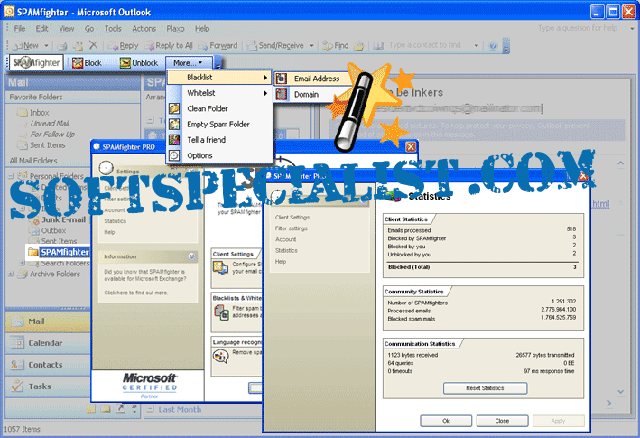Pick Email Address in Blacklist submenu
The image size is (640, 438).
click(316, 78)
